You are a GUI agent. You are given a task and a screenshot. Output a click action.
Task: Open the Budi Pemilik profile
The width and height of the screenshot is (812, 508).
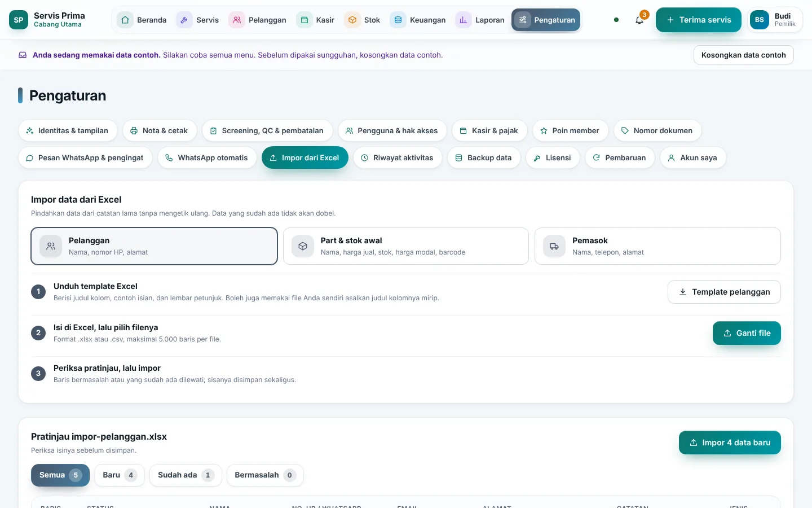pos(774,20)
